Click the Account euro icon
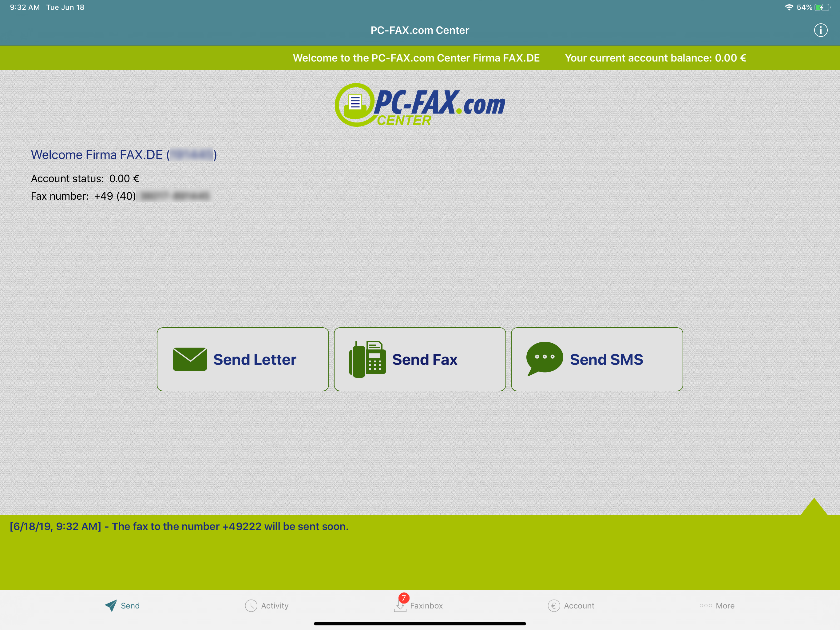This screenshot has height=630, width=840. 554,605
